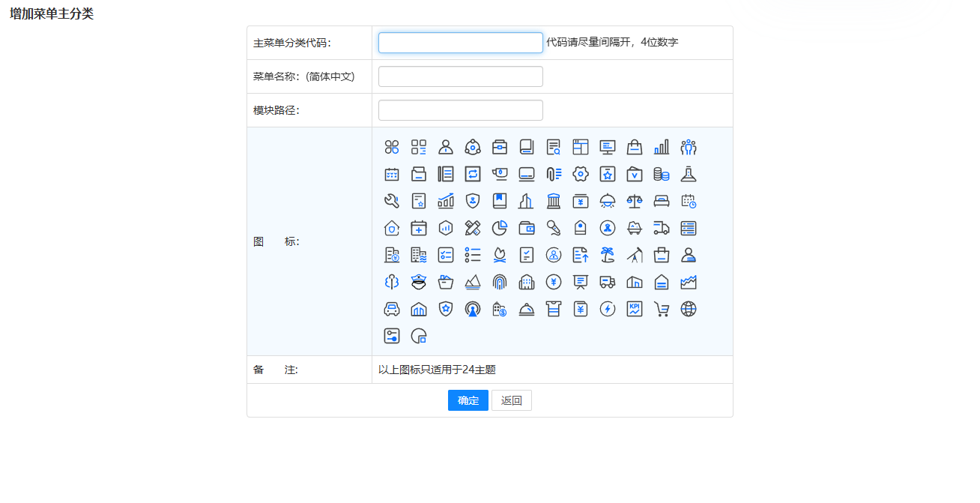This screenshot has height=503, width=980.
Task: Choose the fingerprint icon
Action: tap(500, 282)
